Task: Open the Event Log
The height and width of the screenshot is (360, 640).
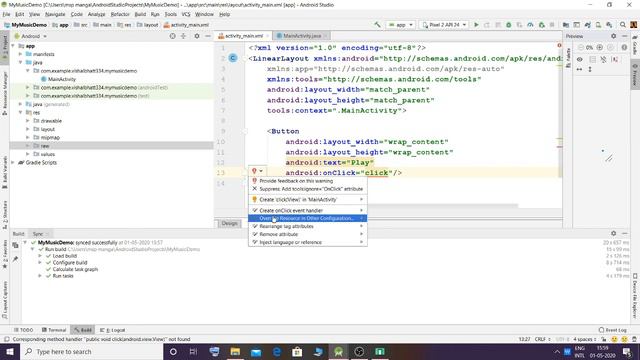Action: click(612, 330)
